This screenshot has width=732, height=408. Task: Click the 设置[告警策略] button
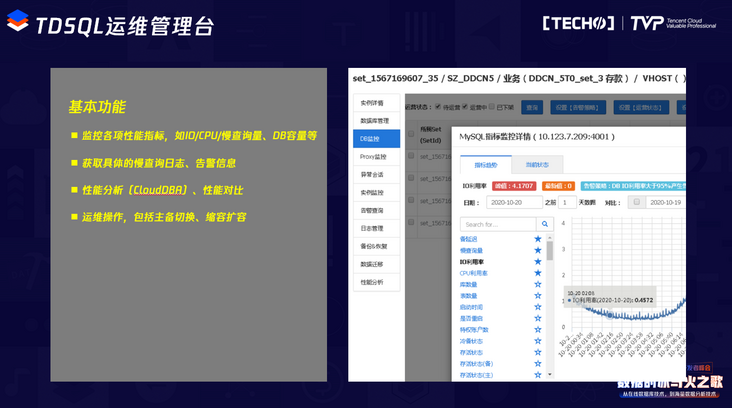point(578,107)
